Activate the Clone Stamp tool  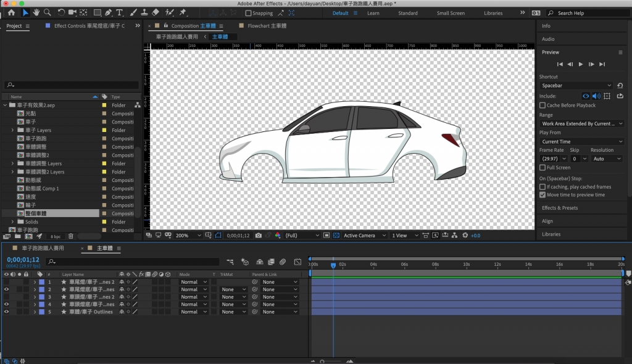[144, 12]
